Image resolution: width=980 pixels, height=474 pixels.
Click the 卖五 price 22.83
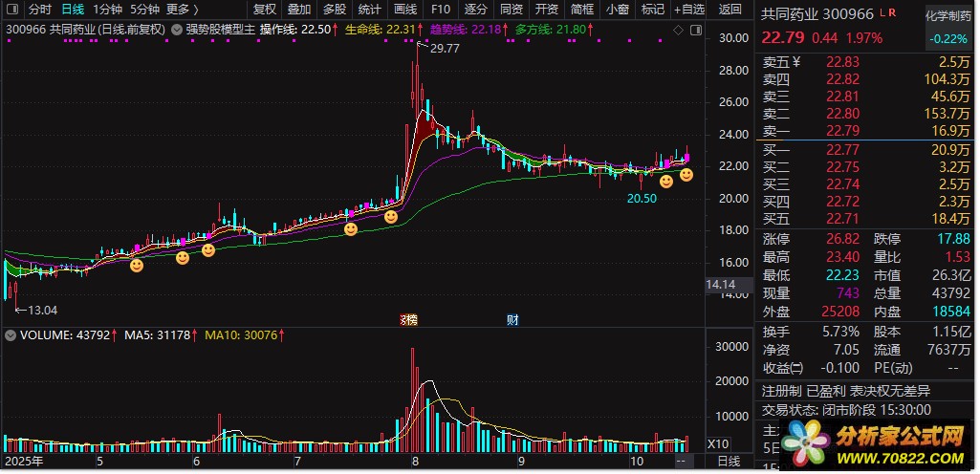pyautogui.click(x=842, y=62)
